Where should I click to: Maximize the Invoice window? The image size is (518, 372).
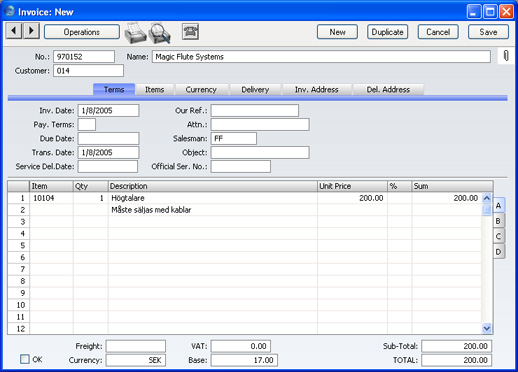[490, 12]
